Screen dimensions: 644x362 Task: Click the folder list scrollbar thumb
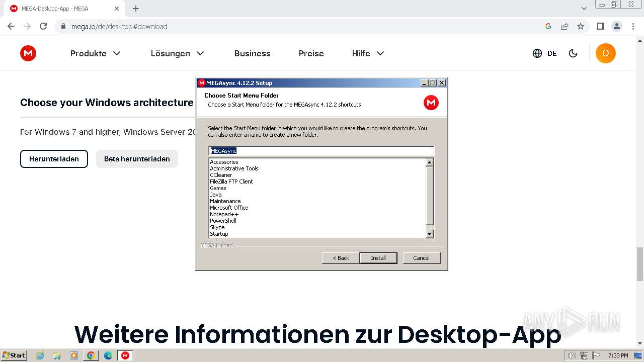(x=429, y=196)
